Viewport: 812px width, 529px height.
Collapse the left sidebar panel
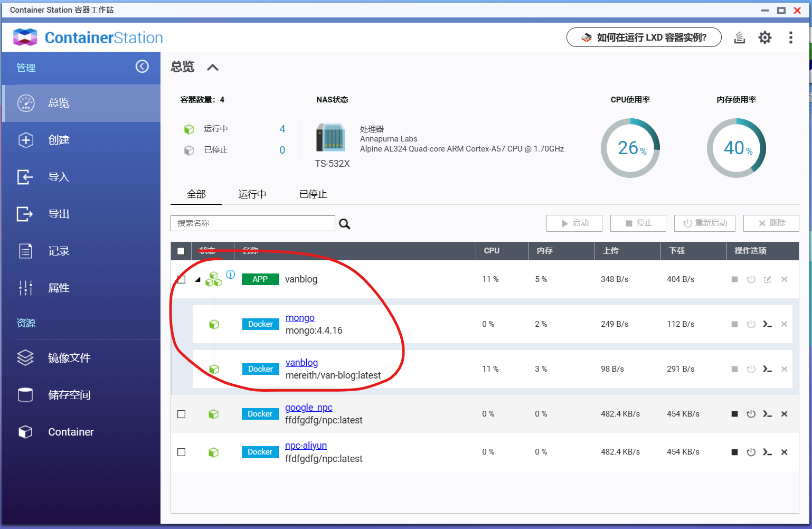[142, 67]
